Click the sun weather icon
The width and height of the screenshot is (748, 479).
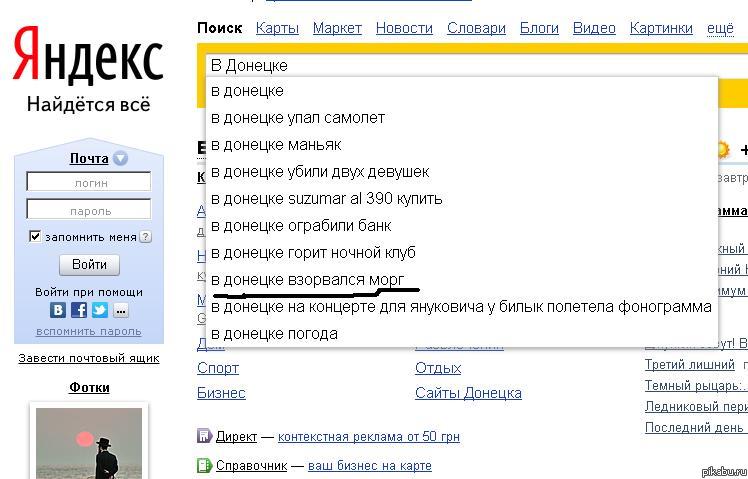click(722, 150)
